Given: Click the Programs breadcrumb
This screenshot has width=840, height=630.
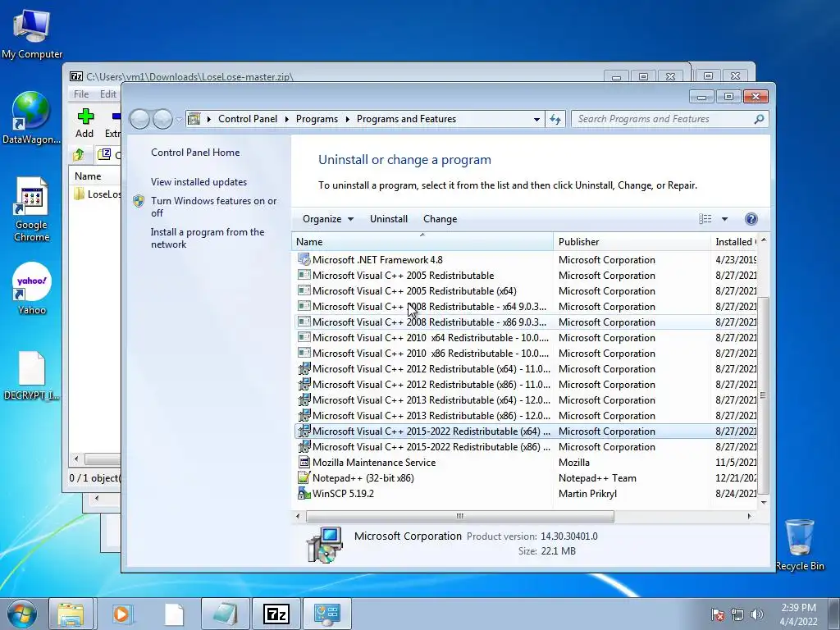Looking at the screenshot, I should click(x=317, y=119).
